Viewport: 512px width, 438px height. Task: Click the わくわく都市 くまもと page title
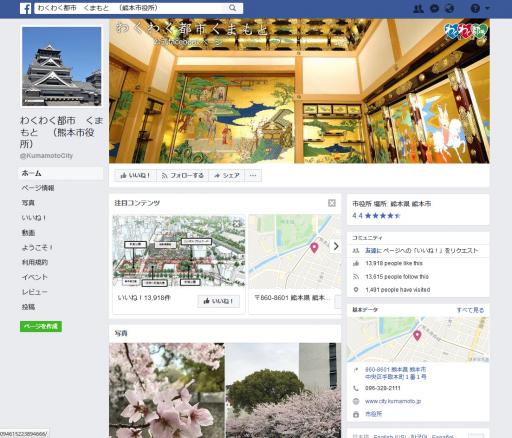point(61,132)
